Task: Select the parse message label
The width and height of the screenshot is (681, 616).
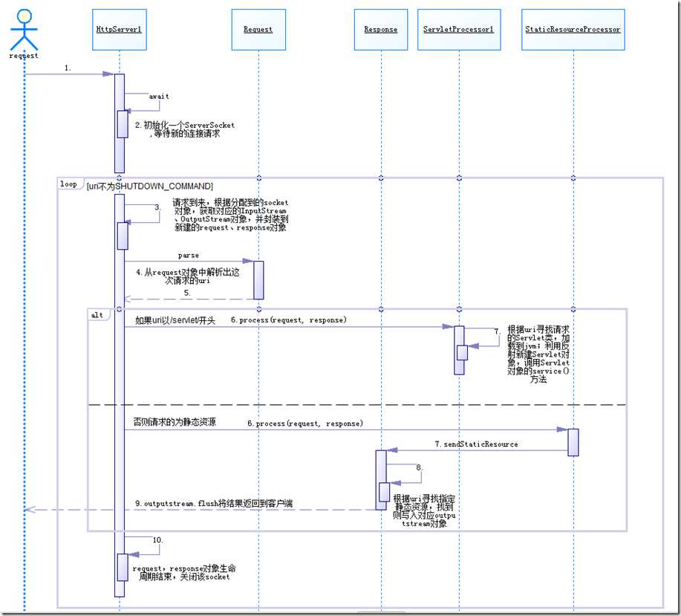Action: 188,256
